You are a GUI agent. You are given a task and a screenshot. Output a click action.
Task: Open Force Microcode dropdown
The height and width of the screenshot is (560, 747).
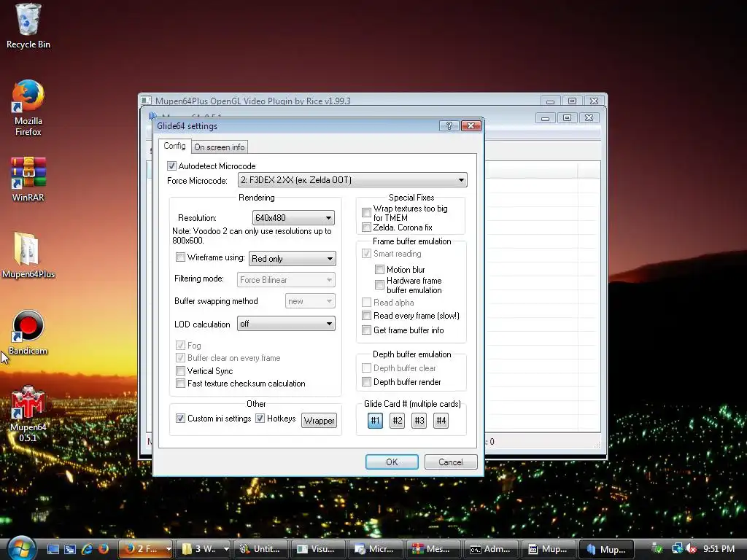(352, 180)
